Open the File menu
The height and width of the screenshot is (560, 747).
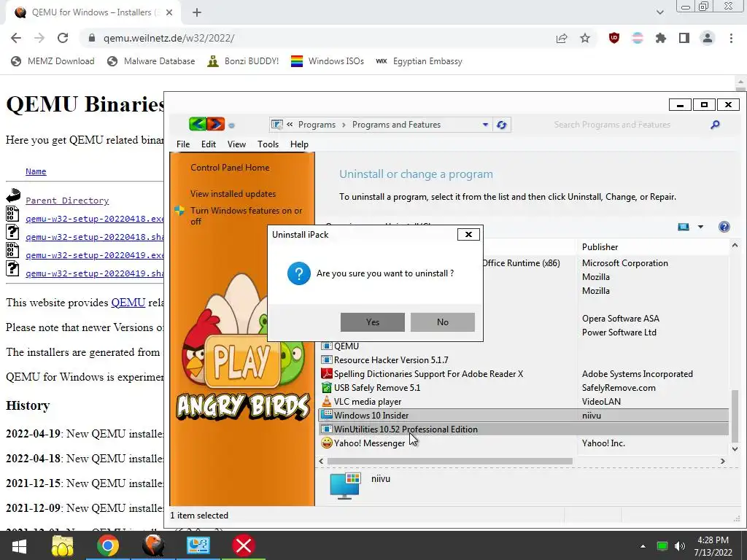pos(183,144)
